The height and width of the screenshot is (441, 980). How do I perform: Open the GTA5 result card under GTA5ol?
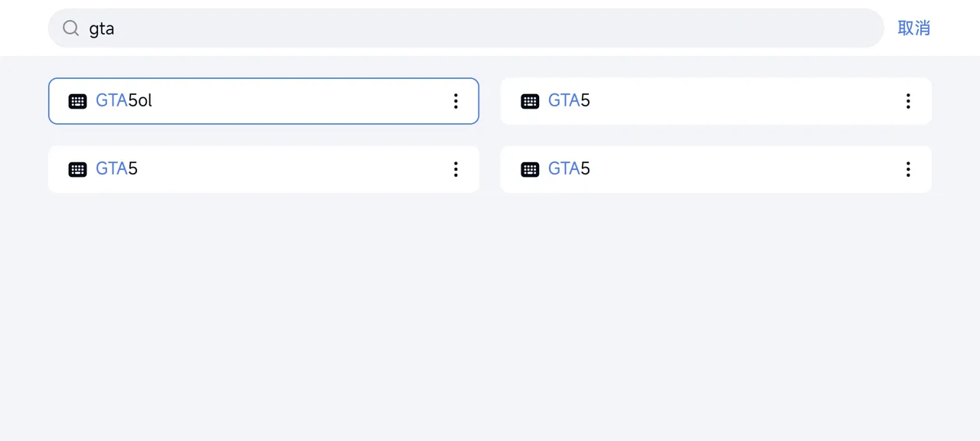coord(263,169)
